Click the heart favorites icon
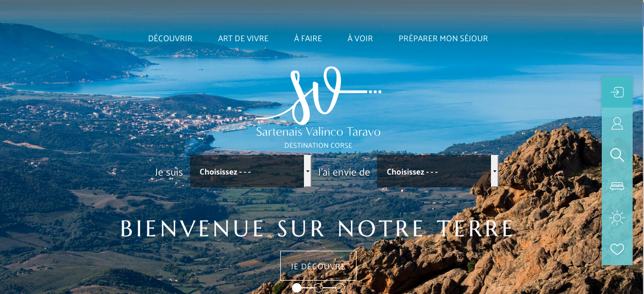This screenshot has width=644, height=294. 617,249
